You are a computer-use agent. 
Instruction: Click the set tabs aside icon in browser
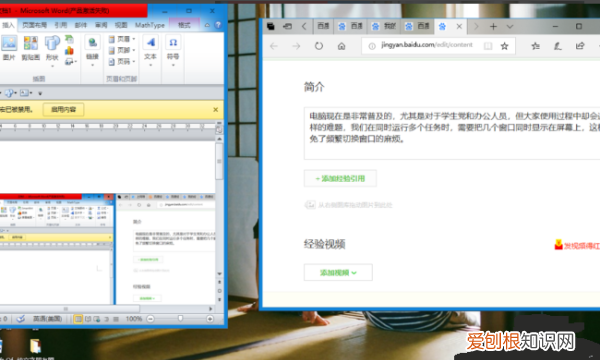click(x=287, y=26)
